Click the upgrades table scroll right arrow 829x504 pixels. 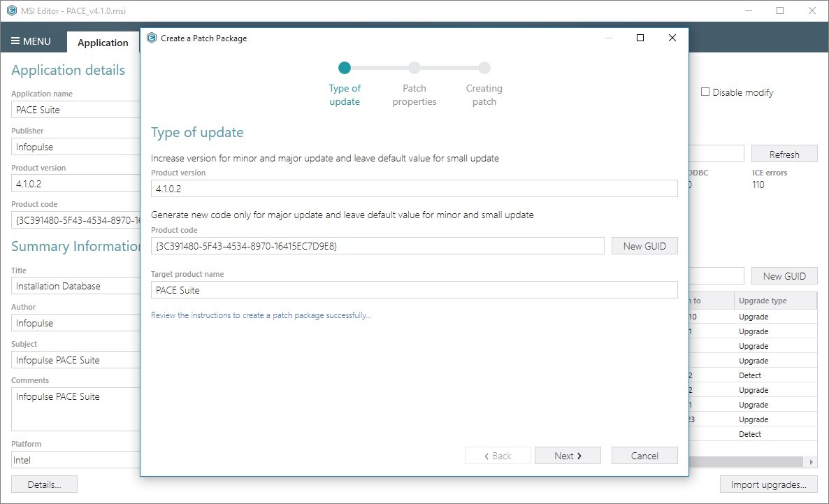coord(811,461)
